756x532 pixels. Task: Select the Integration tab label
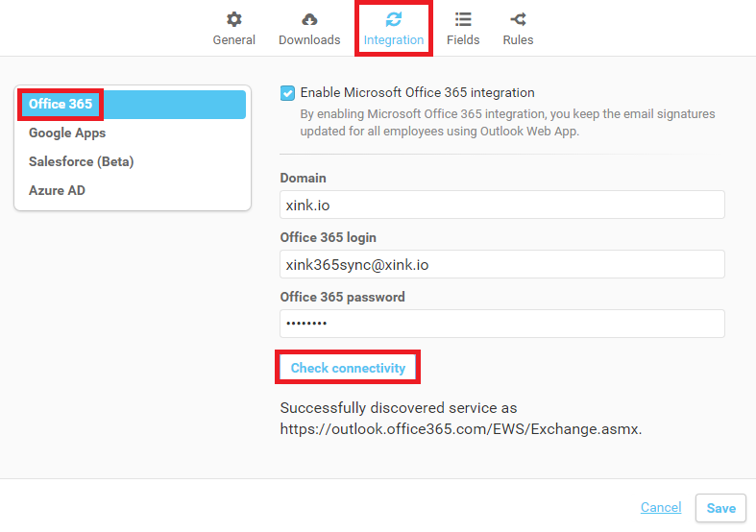pyautogui.click(x=394, y=40)
